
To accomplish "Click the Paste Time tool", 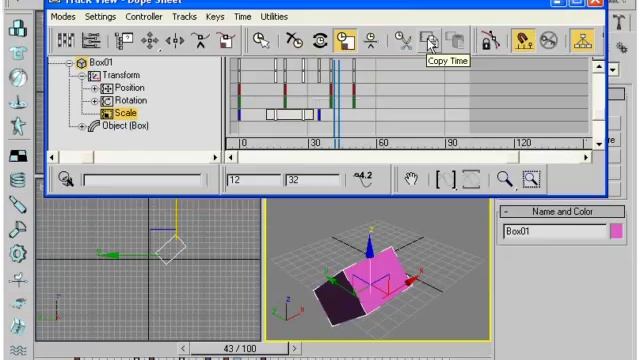I will tap(454, 40).
